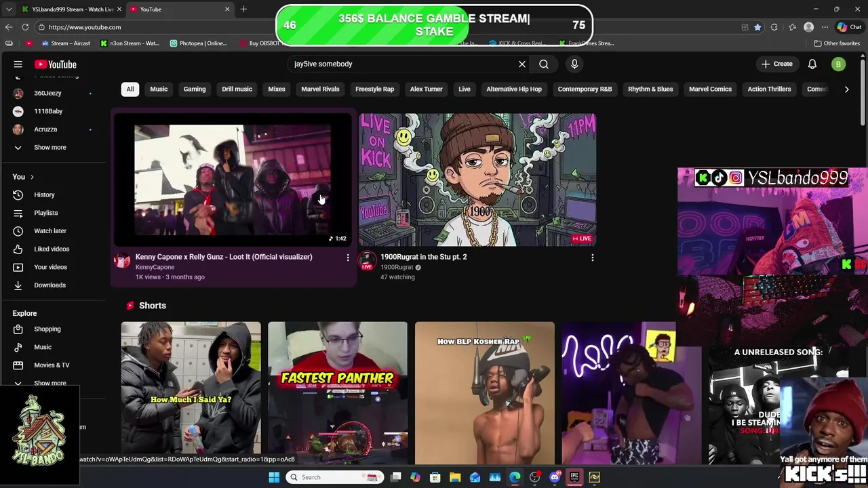Screen dimensions: 868x488
Task: Play the 'Fastest Panther' short
Action: coord(338,392)
